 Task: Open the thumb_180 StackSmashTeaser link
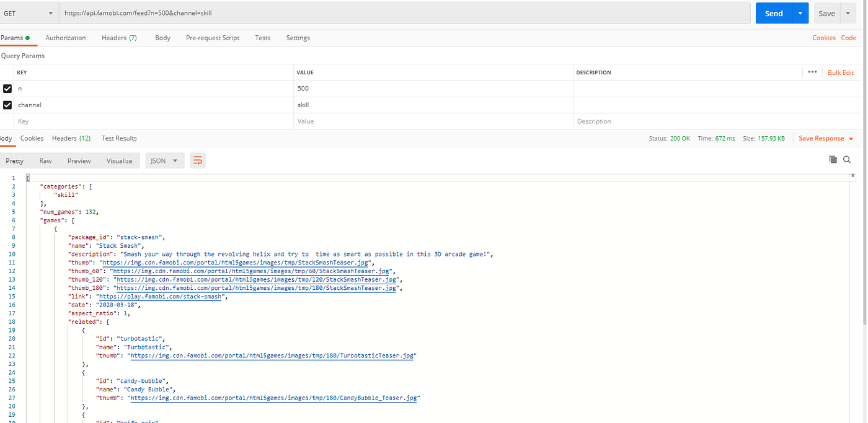(x=257, y=288)
